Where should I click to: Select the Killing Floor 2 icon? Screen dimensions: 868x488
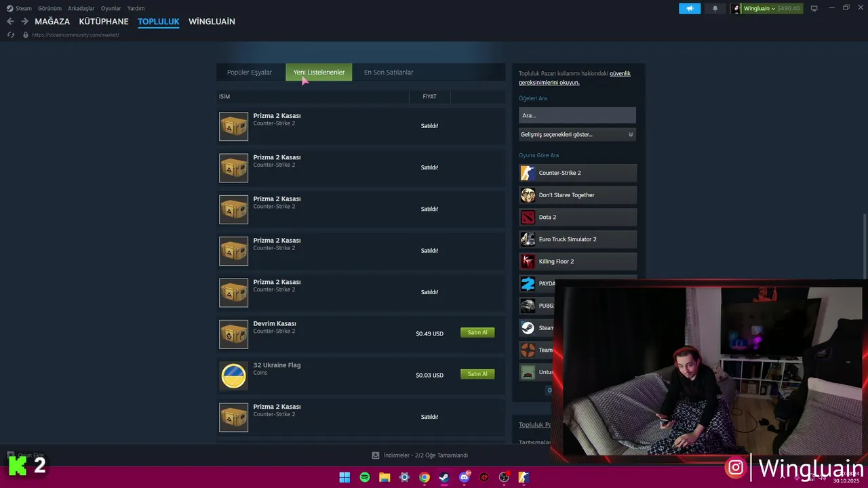tap(528, 262)
